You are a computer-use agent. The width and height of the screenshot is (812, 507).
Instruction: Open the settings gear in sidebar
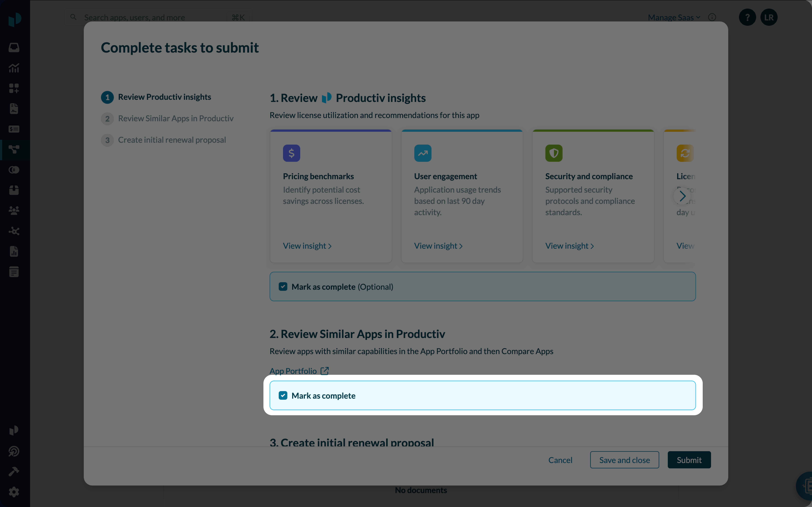[14, 492]
